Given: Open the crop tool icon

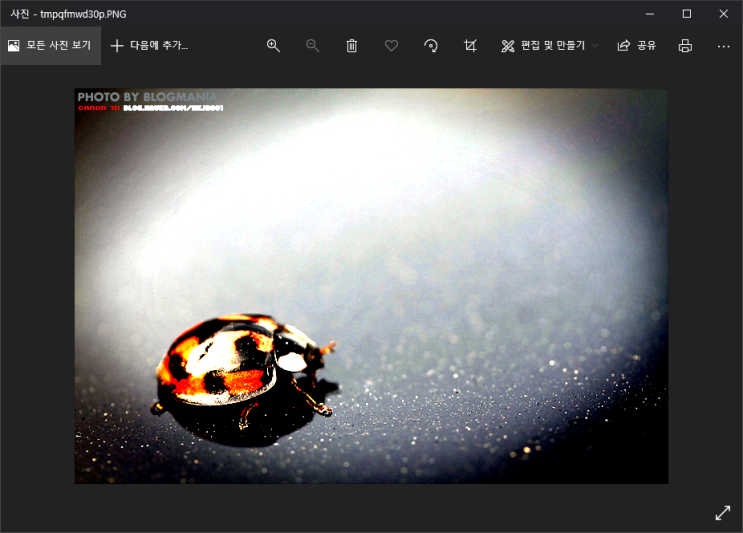Looking at the screenshot, I should point(470,45).
